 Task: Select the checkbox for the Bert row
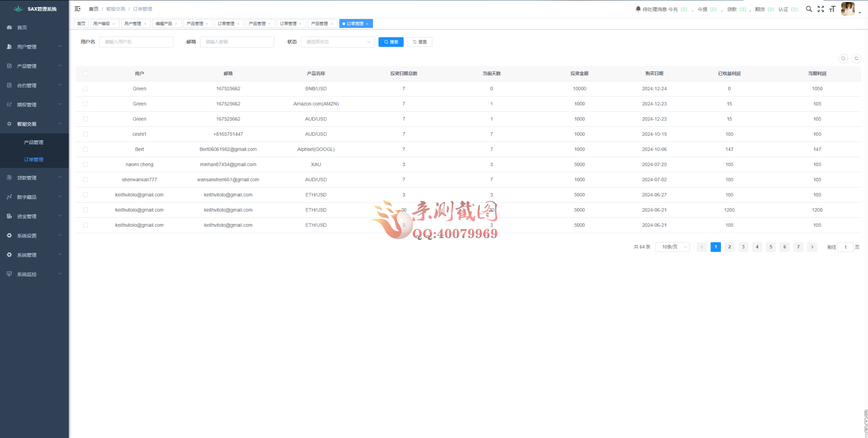click(x=85, y=149)
